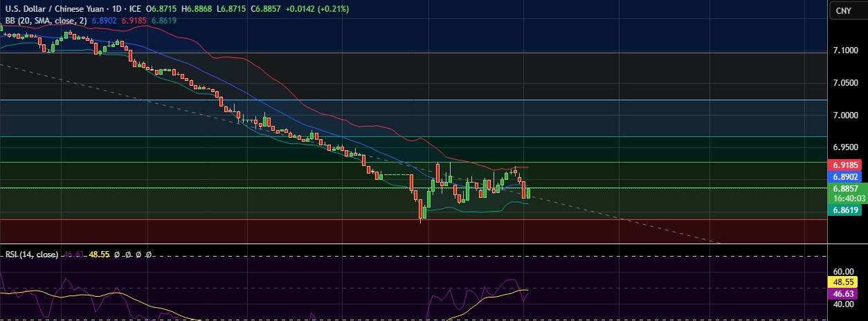The width and height of the screenshot is (868, 321).
Task: Click the teal 6.8619 price scale label
Action: click(845, 209)
